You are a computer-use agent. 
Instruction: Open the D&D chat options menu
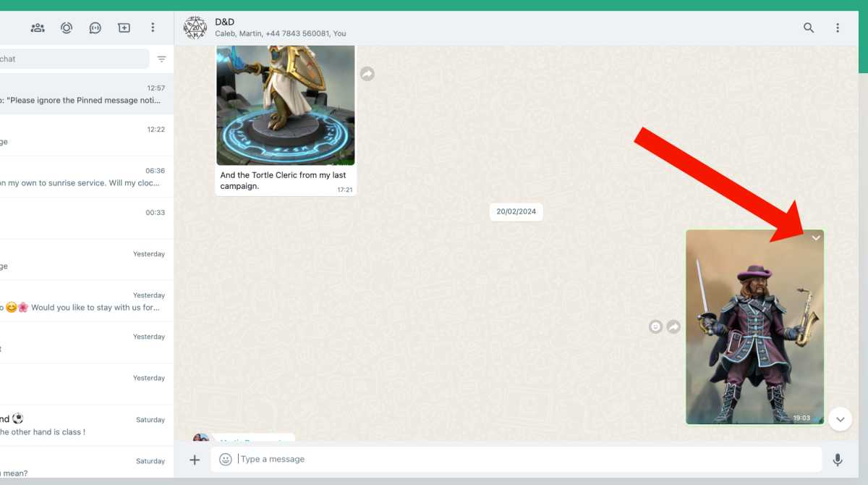(838, 28)
